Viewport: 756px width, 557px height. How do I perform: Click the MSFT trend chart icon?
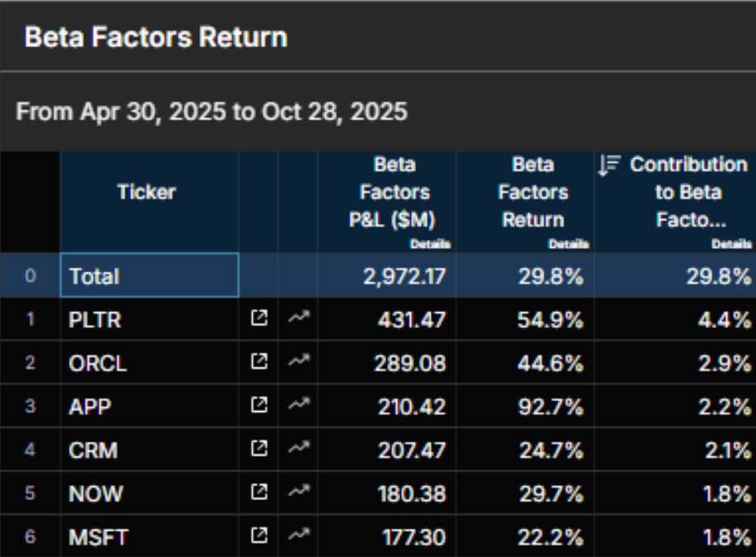[x=297, y=536]
